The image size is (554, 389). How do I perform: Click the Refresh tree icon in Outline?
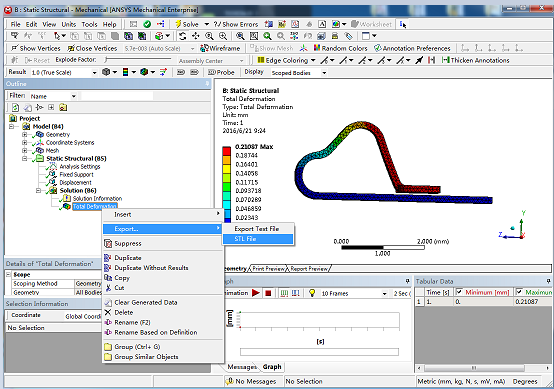[15, 107]
